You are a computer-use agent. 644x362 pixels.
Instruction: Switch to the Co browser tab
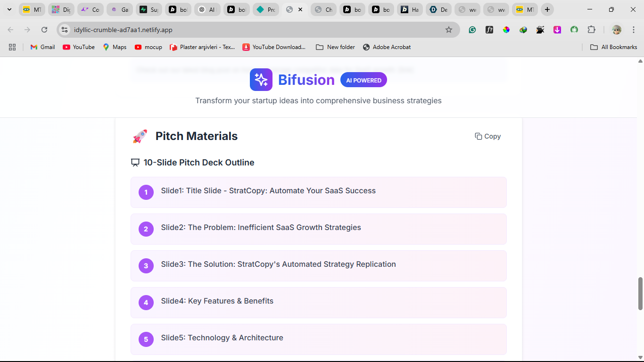pyautogui.click(x=90, y=9)
